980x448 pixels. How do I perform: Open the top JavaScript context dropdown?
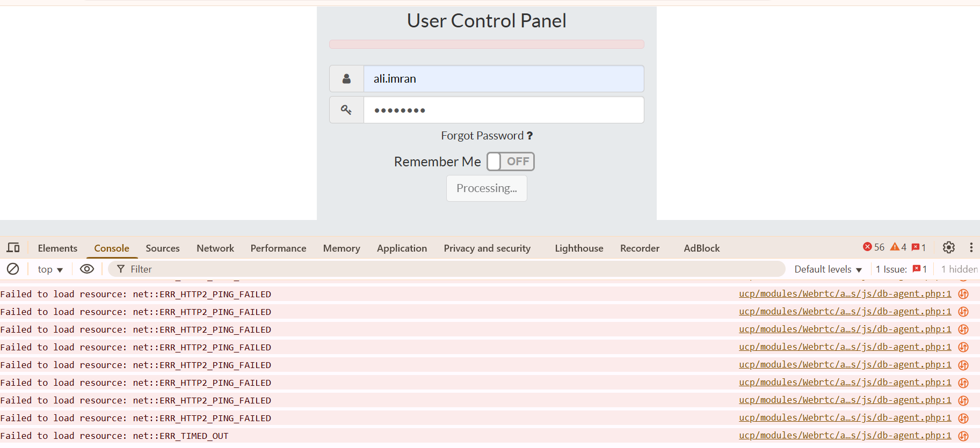click(x=50, y=269)
